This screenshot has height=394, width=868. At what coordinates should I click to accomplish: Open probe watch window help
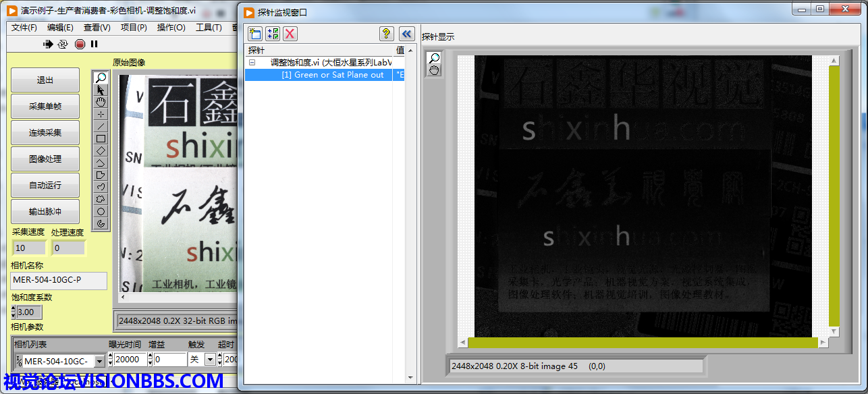pyautogui.click(x=386, y=34)
